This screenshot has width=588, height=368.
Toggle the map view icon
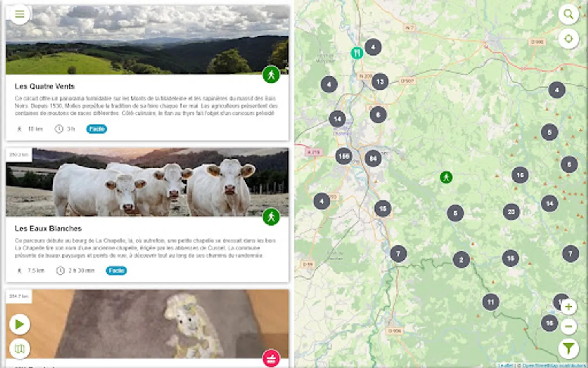coord(19,349)
